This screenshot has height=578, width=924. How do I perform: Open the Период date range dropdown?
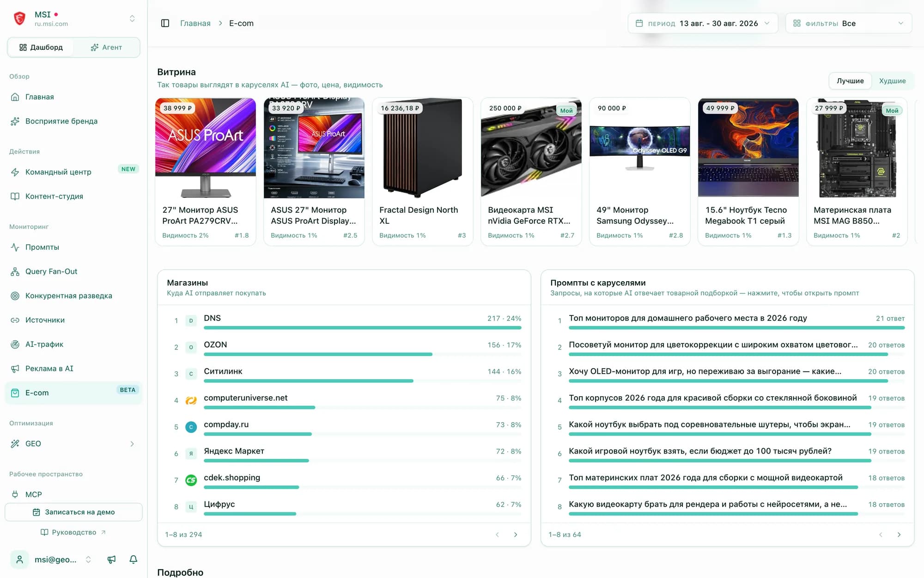(703, 23)
